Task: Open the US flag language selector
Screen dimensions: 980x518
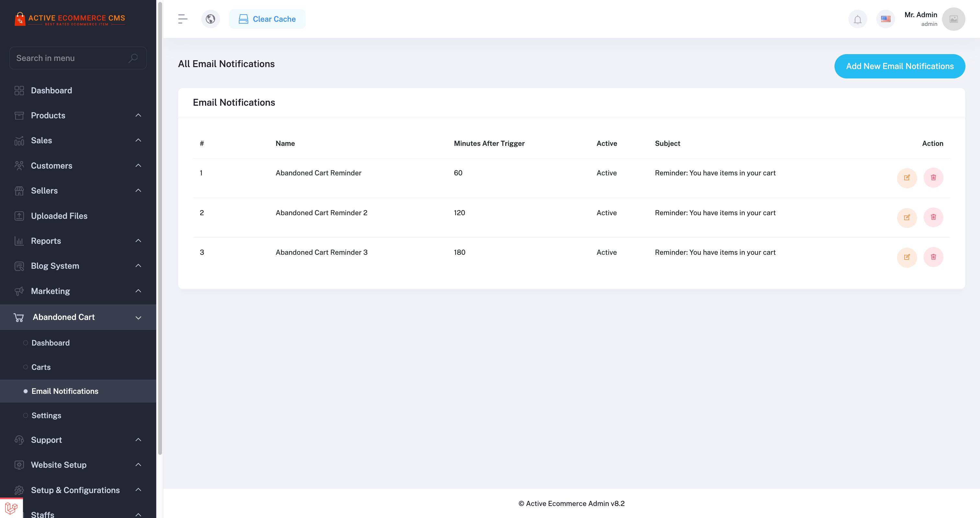Action: [x=885, y=19]
